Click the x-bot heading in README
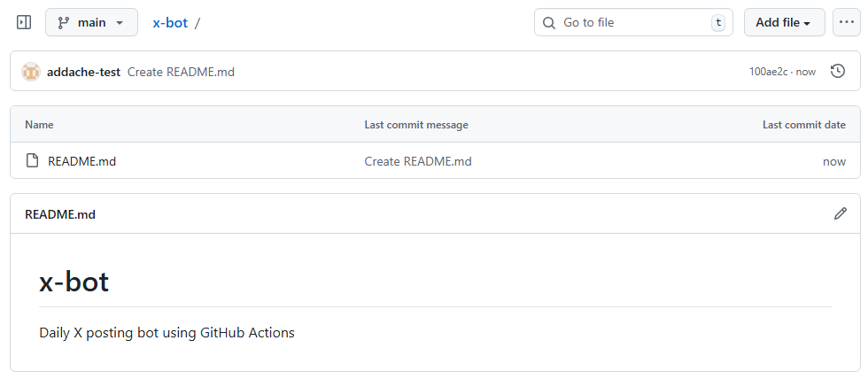Viewport: 868px width, 379px height. [74, 282]
